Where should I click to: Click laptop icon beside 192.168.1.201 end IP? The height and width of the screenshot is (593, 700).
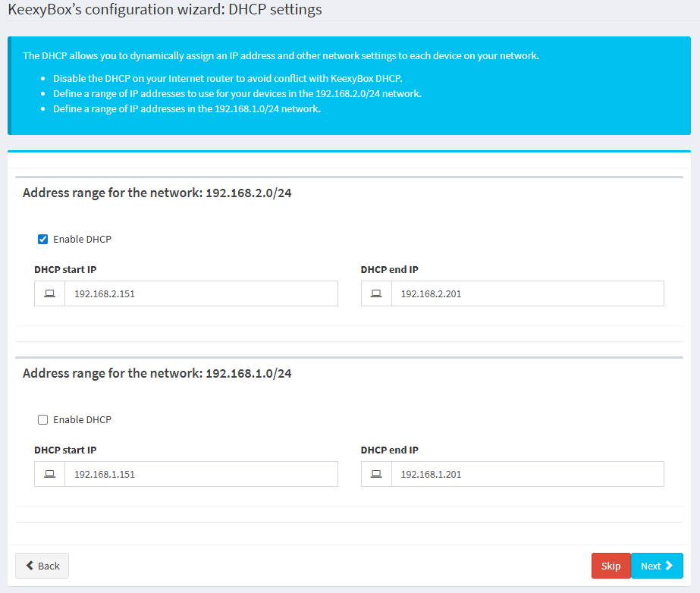pos(376,474)
